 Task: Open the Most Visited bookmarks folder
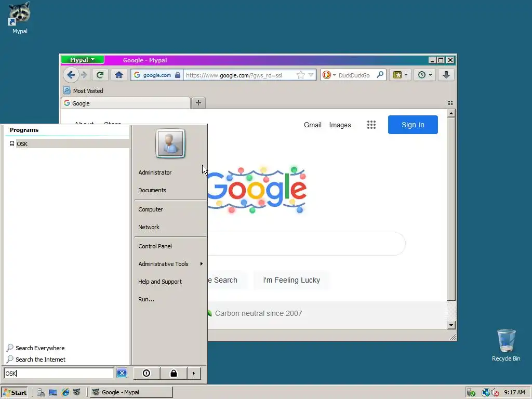pyautogui.click(x=84, y=90)
